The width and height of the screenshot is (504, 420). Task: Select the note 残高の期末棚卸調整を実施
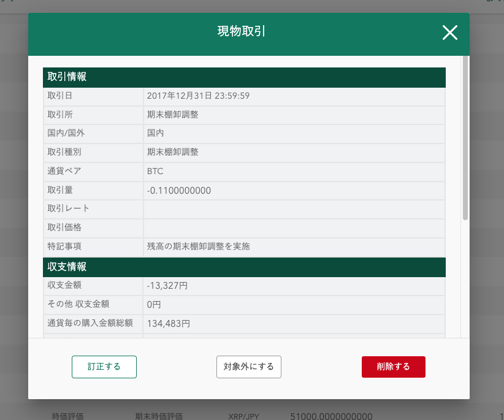(x=198, y=246)
